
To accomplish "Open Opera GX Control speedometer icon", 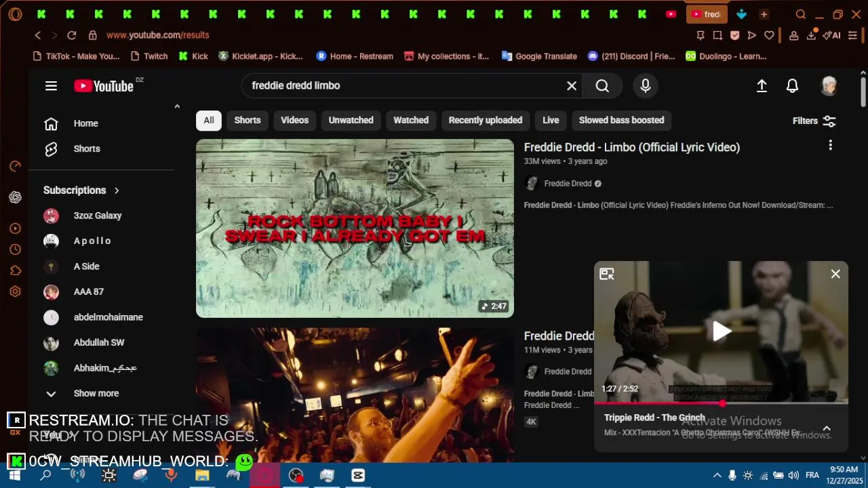I will (15, 166).
